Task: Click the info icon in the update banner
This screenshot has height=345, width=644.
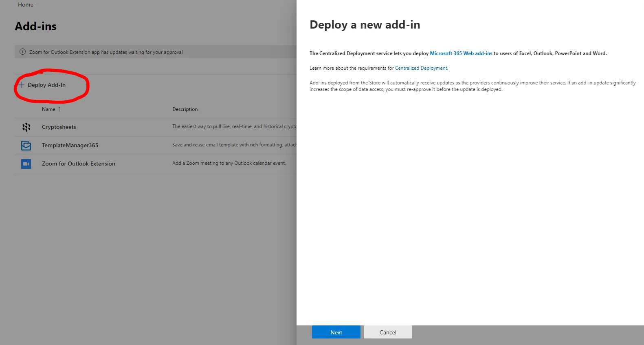Action: (23, 52)
